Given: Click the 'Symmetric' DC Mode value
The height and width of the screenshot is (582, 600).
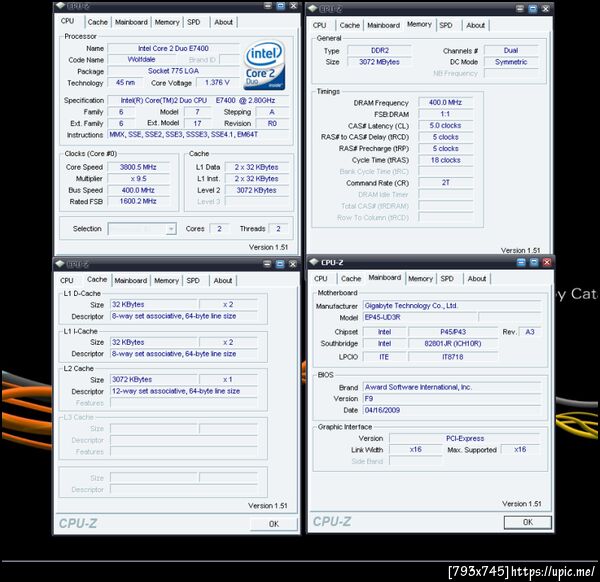Looking at the screenshot, I should [x=511, y=62].
